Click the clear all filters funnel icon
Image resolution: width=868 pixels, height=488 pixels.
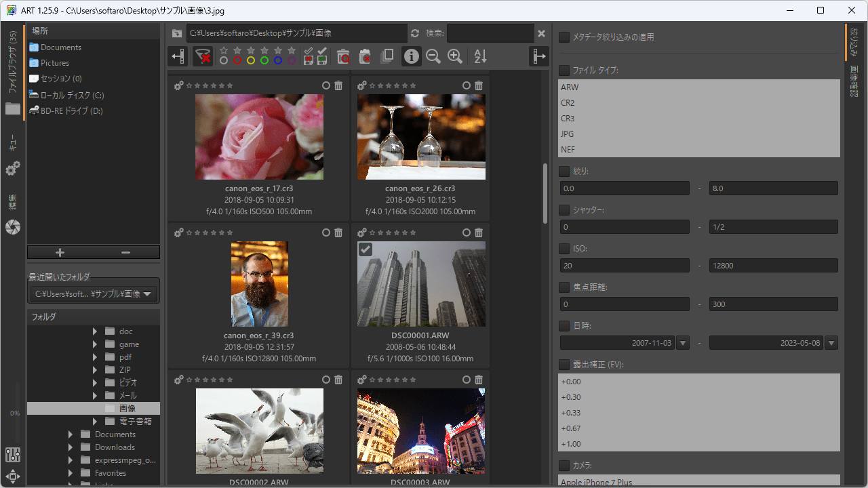pos(202,56)
